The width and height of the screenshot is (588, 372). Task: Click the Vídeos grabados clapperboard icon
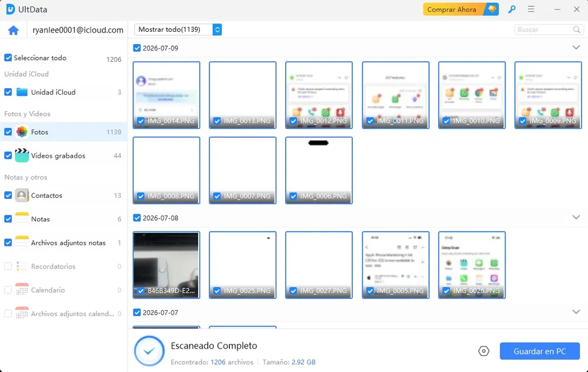click(22, 155)
